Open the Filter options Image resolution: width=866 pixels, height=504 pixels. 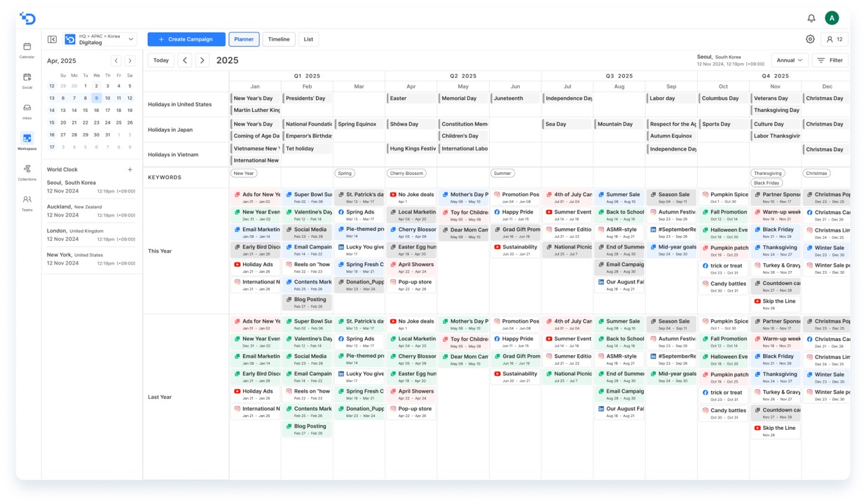tap(830, 60)
